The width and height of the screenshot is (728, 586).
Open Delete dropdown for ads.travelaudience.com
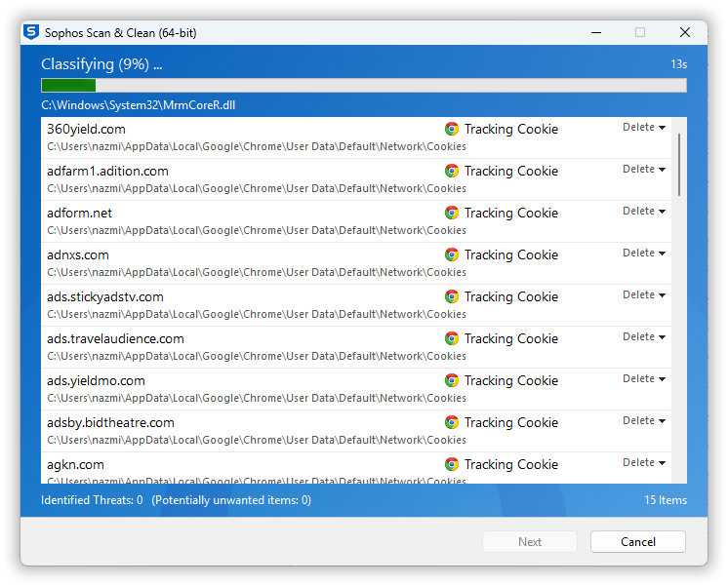tap(644, 336)
